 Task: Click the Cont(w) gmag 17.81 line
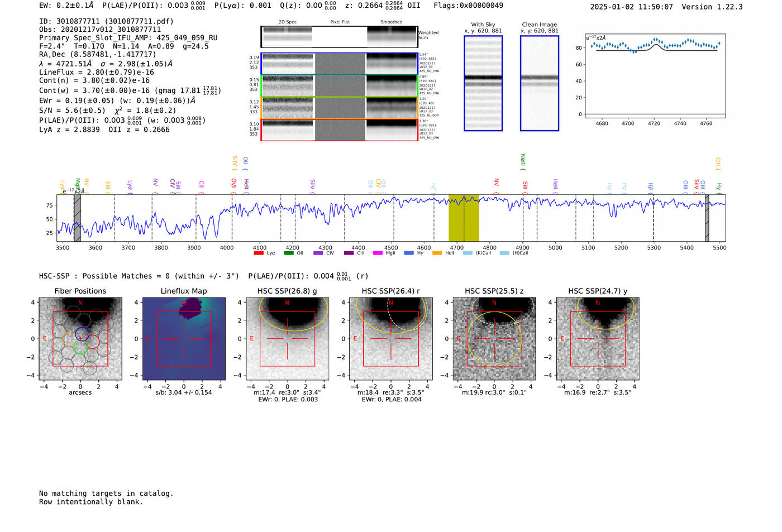click(130, 90)
